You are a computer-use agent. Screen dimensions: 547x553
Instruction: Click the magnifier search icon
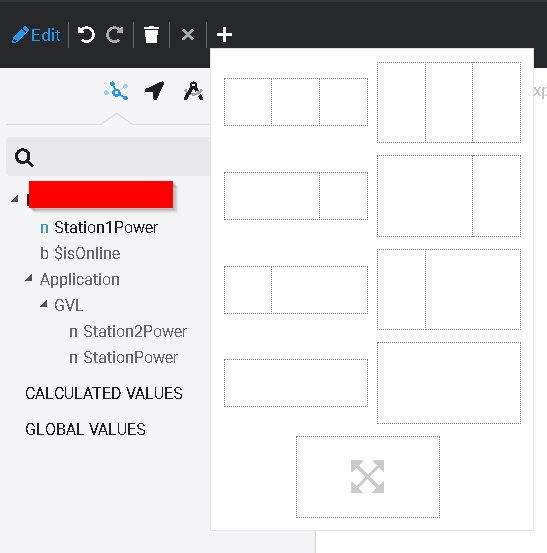click(24, 157)
